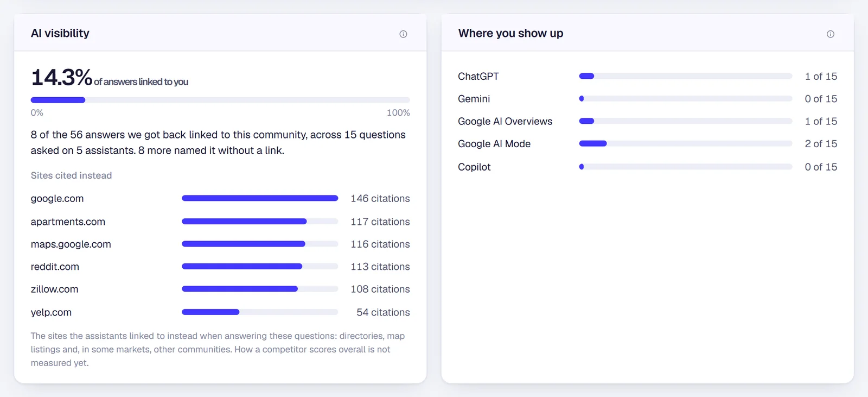Click the '100%' scale label
The width and height of the screenshot is (868, 397).
coord(398,113)
